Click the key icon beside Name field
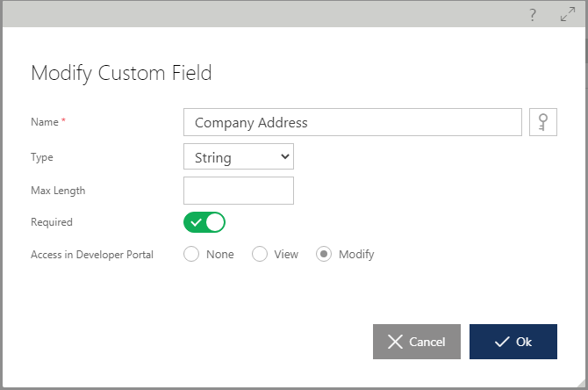Image resolution: width=588 pixels, height=390 pixels. click(x=544, y=123)
